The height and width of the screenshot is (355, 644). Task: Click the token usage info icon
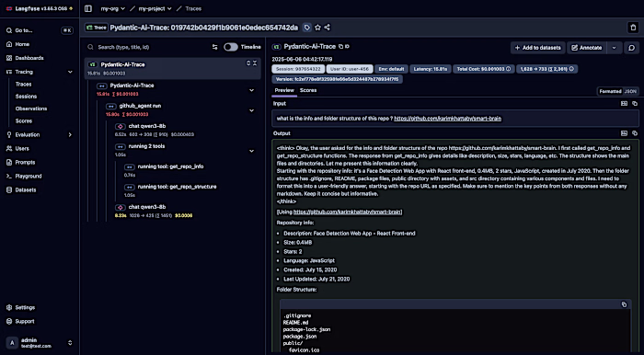click(571, 69)
